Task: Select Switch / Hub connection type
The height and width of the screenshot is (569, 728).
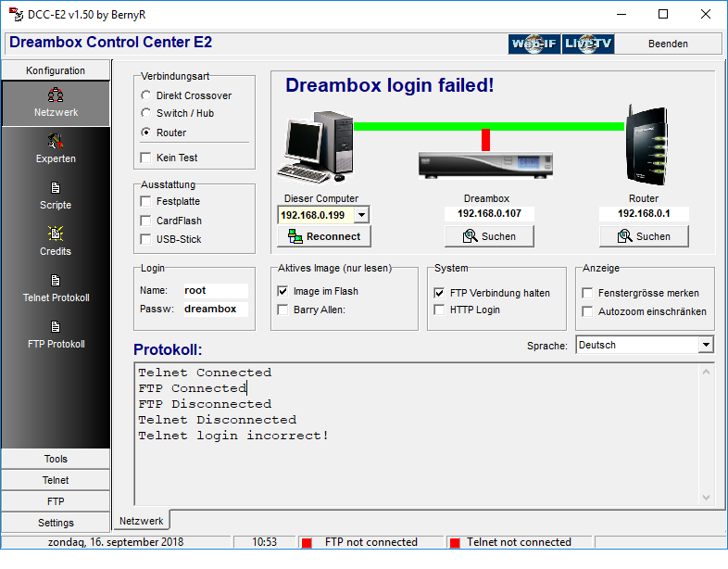Action: (145, 113)
